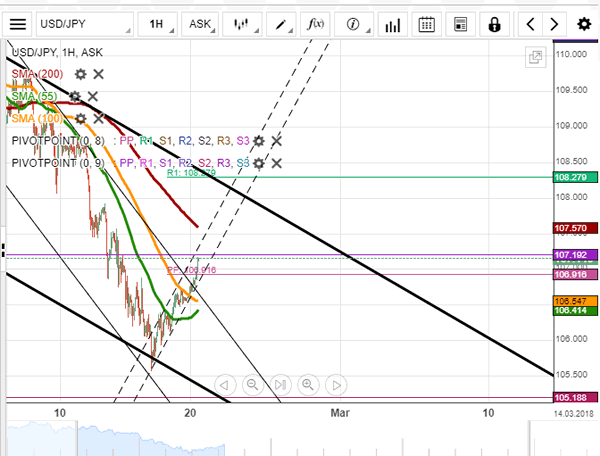The image size is (600, 456).
Task: Zoom out the chart with magnifier
Action: point(253,385)
